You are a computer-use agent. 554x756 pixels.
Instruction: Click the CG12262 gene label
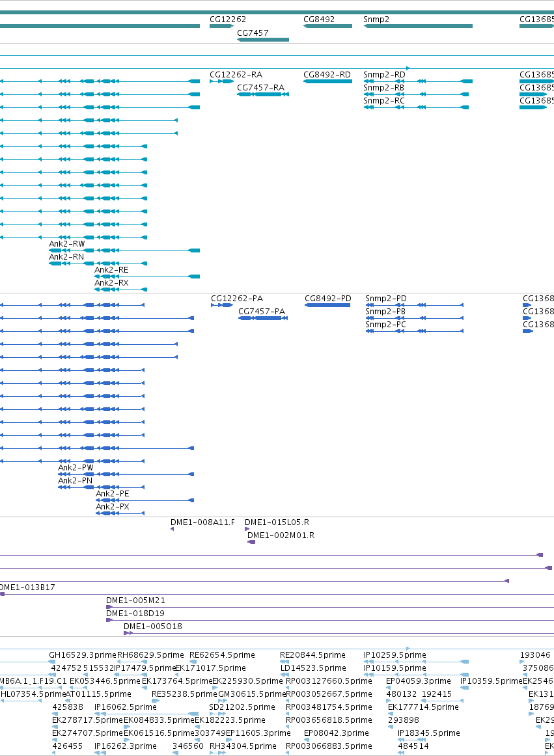click(228, 20)
